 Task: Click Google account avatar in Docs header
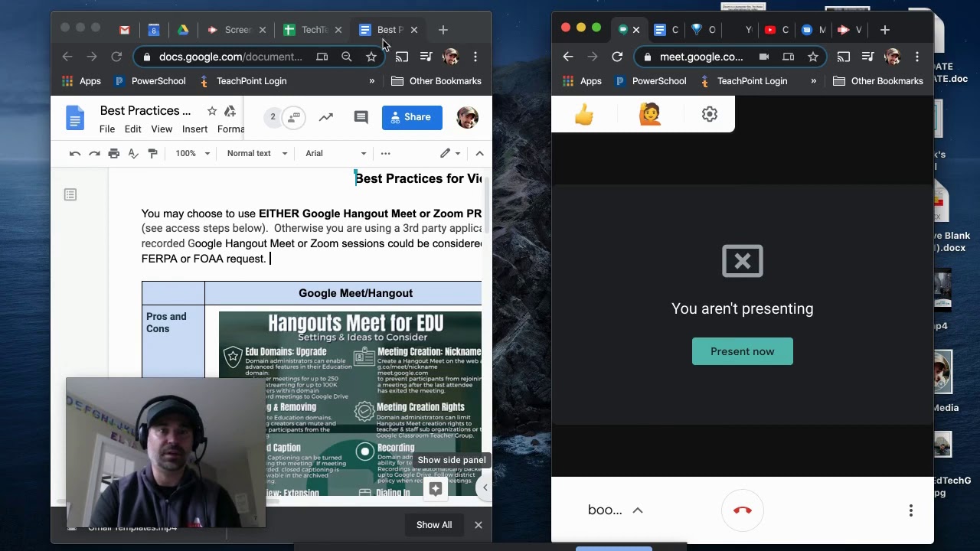point(467,117)
